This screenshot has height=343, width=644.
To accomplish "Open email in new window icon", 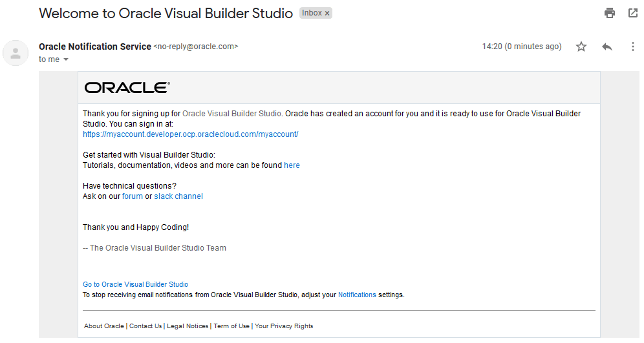I will tap(633, 13).
